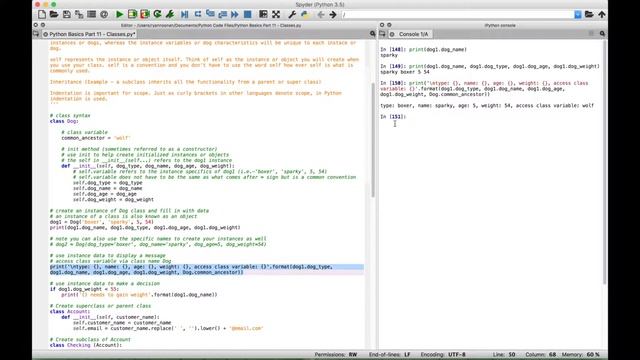The image size is (640, 360).
Task: Re-run the last script
Action: [157, 14]
